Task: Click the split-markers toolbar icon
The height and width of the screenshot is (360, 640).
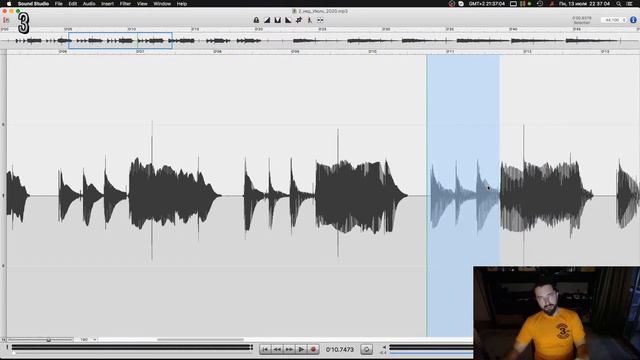Action: (x=320, y=20)
